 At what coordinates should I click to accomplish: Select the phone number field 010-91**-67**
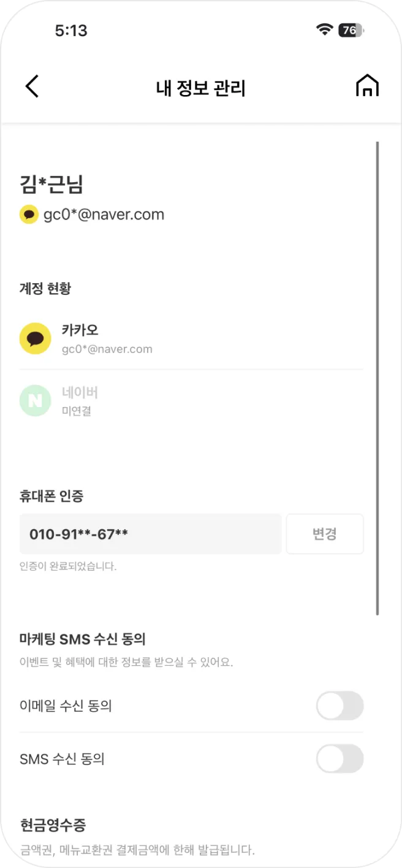pos(150,533)
